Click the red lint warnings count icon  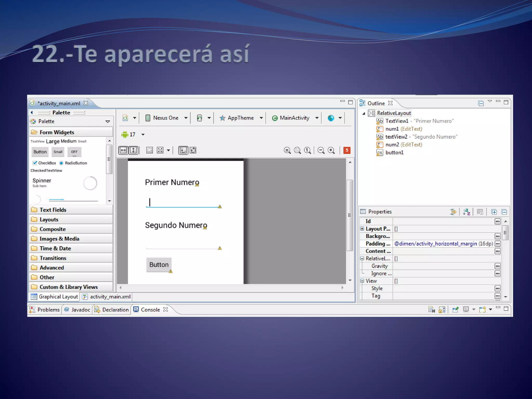[347, 150]
